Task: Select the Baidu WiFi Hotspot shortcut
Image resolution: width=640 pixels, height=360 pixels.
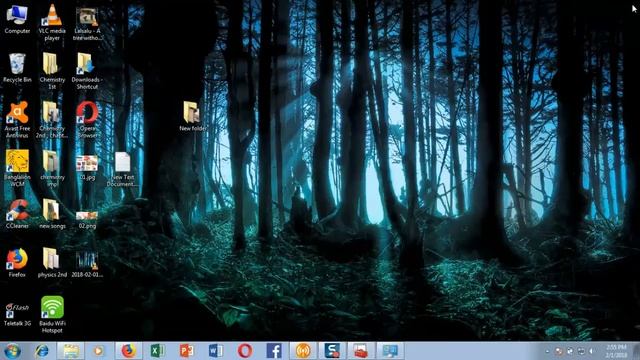Action: point(52,314)
